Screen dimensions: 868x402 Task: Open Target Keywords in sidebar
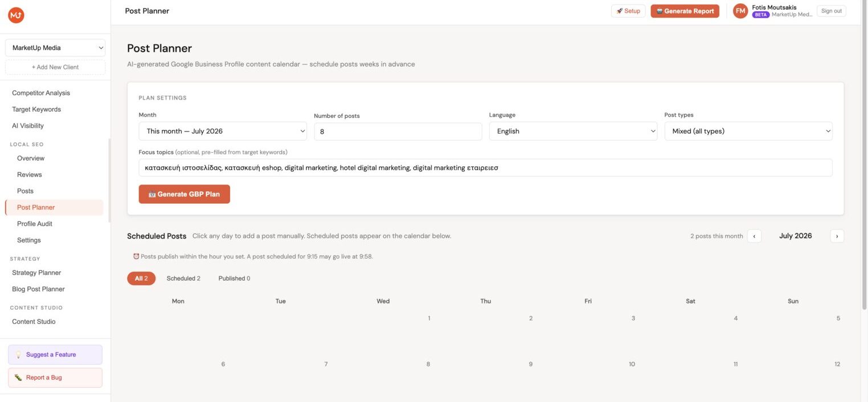(x=36, y=109)
